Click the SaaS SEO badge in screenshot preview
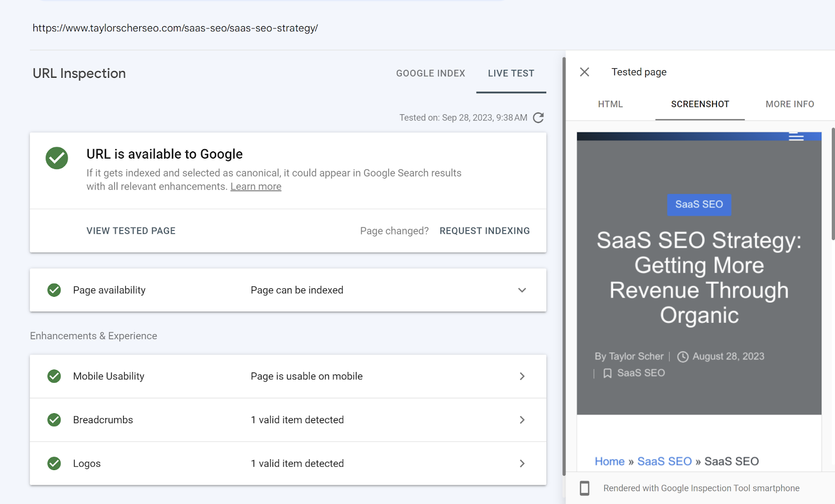 click(x=699, y=205)
